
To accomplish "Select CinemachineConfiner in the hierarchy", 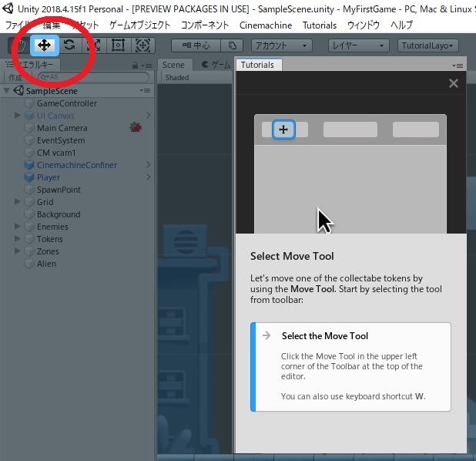I will [77, 165].
